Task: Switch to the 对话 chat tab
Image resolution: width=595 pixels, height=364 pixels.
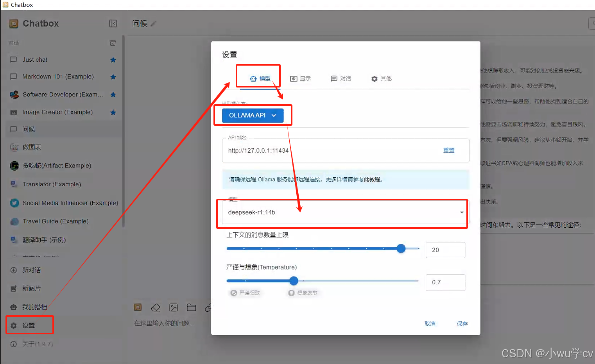Action: [x=341, y=79]
